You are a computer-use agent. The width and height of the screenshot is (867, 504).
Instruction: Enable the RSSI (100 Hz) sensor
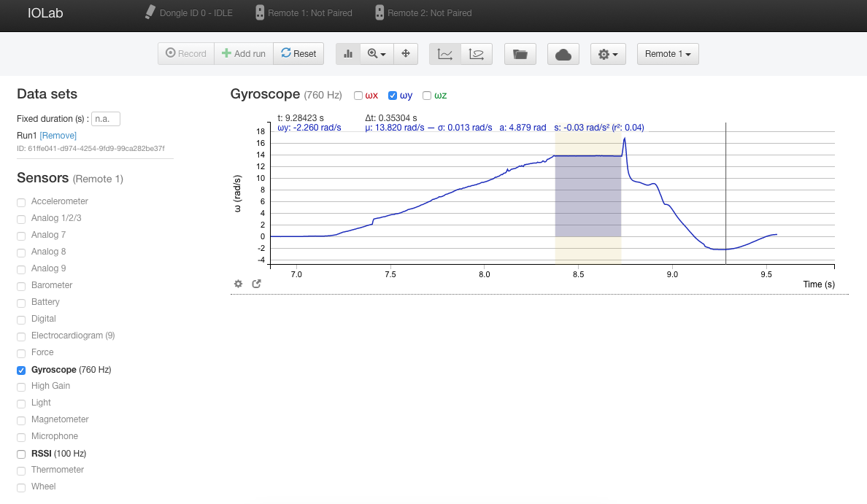coord(21,454)
